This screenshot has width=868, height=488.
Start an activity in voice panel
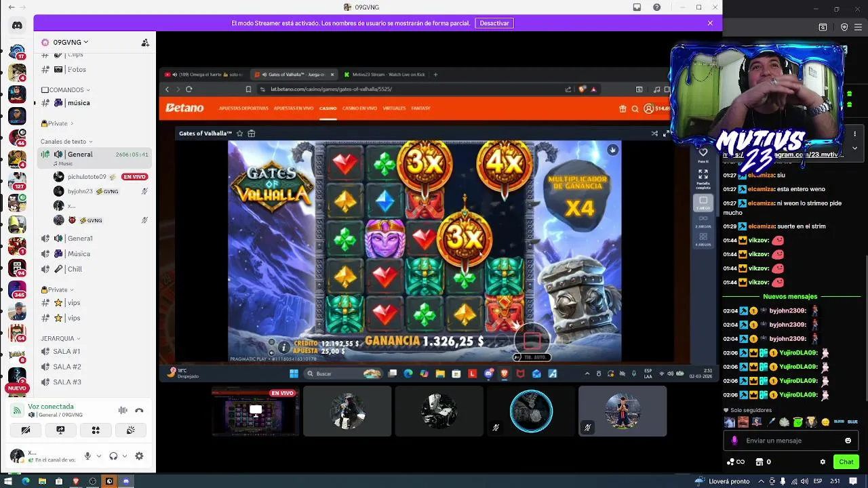click(96, 430)
